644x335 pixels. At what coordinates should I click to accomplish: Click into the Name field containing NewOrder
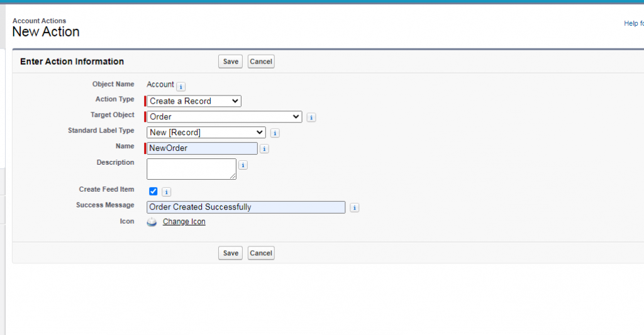pos(202,148)
